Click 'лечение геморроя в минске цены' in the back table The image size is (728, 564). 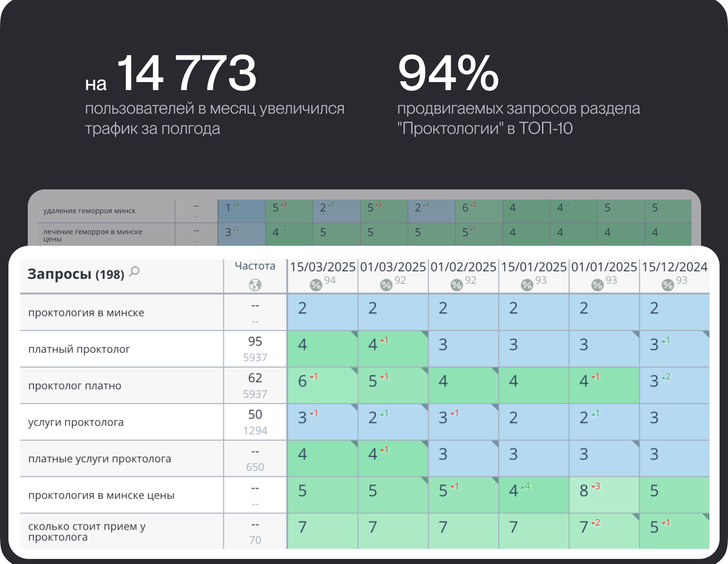tap(93, 235)
